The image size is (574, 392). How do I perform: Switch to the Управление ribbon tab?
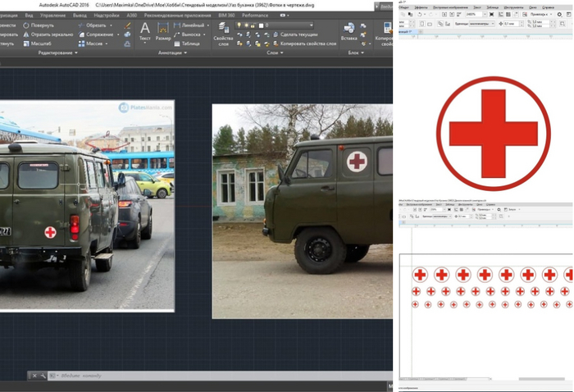click(53, 16)
